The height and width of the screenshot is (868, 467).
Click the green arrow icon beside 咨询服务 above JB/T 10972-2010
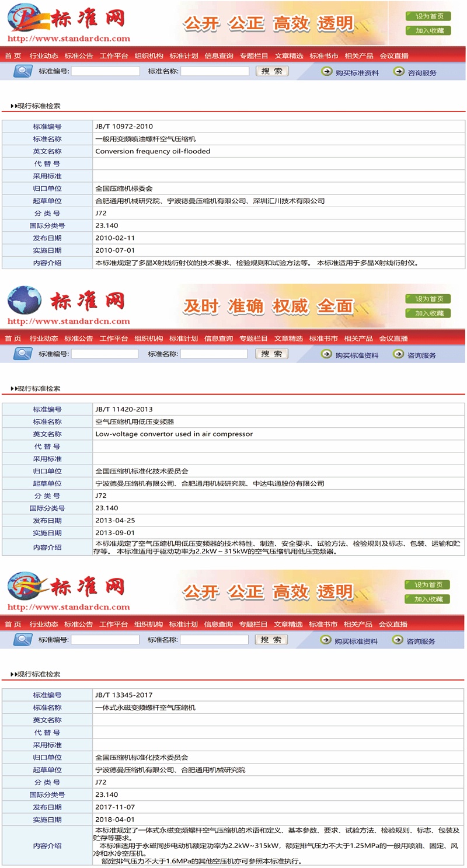tap(399, 71)
